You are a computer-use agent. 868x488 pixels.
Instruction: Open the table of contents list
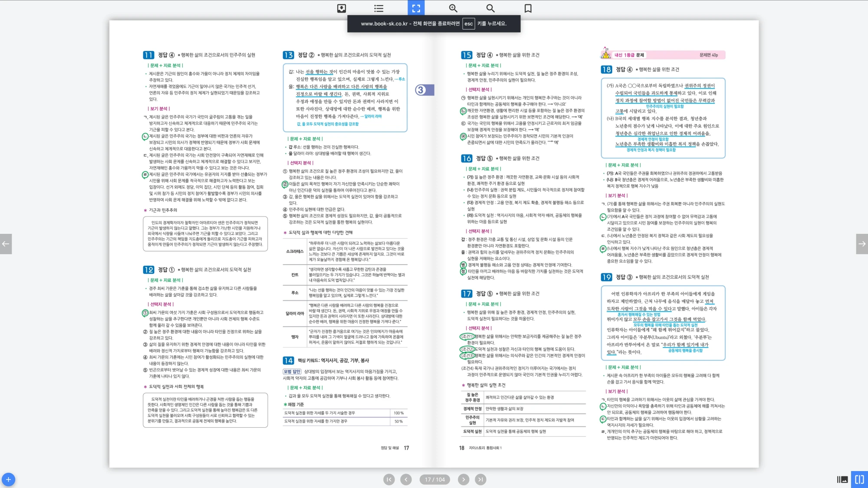pyautogui.click(x=378, y=8)
